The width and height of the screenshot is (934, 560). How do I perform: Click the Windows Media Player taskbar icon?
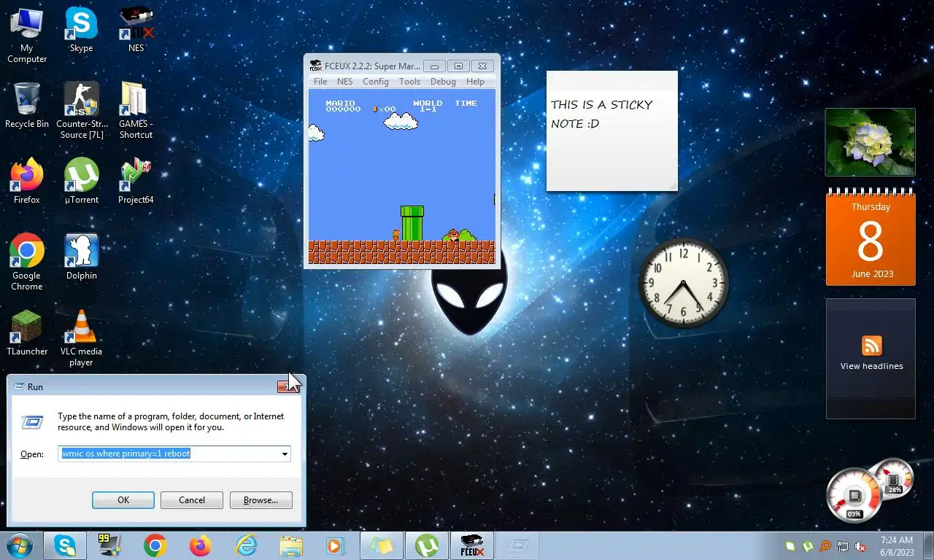click(x=336, y=545)
